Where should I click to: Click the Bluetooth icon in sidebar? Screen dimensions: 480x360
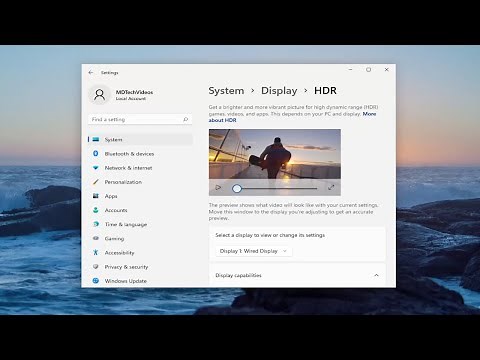click(96, 153)
